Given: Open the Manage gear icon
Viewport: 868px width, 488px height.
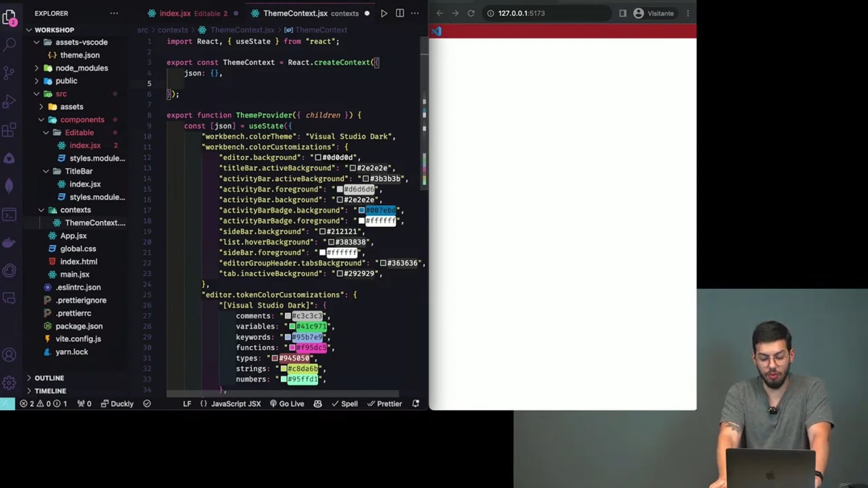Looking at the screenshot, I should coord(9,383).
